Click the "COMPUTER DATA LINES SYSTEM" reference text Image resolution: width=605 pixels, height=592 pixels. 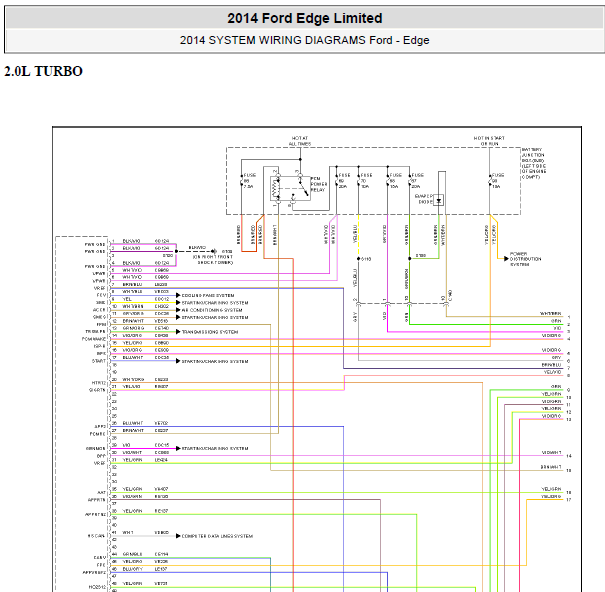[217, 536]
